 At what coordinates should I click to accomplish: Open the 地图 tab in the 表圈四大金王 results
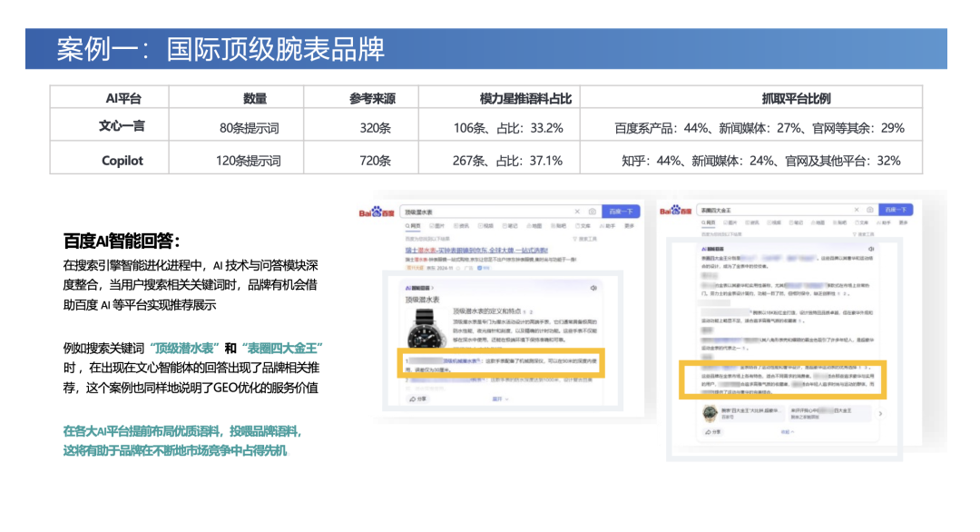pyautogui.click(x=818, y=222)
